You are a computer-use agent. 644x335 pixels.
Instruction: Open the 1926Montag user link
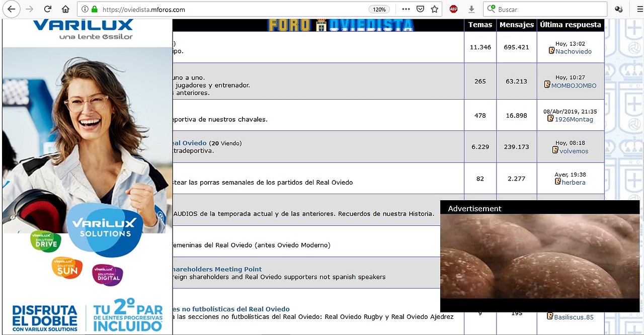click(x=574, y=119)
